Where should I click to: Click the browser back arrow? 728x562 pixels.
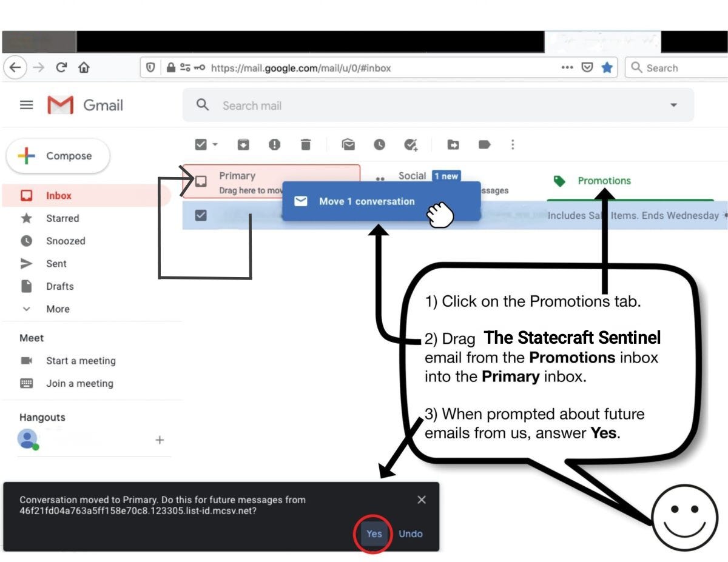15,68
